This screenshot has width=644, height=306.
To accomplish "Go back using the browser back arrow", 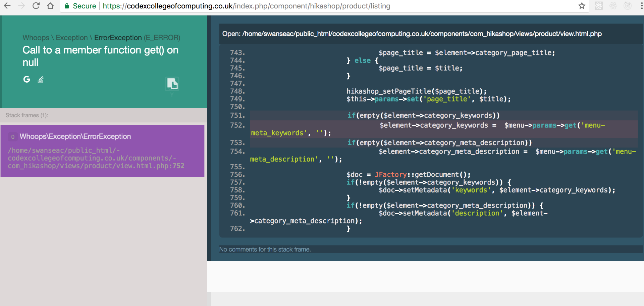I will coord(7,6).
